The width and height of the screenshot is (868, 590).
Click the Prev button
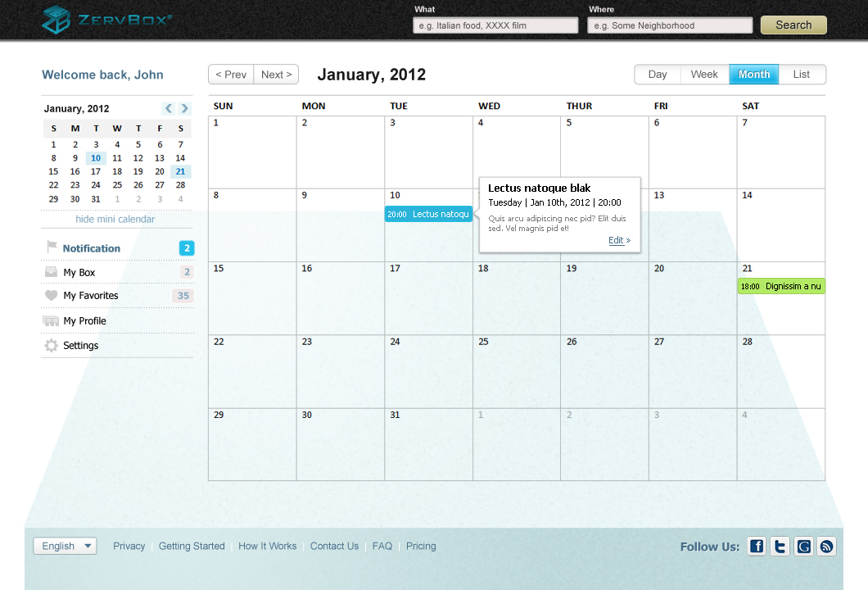[231, 75]
